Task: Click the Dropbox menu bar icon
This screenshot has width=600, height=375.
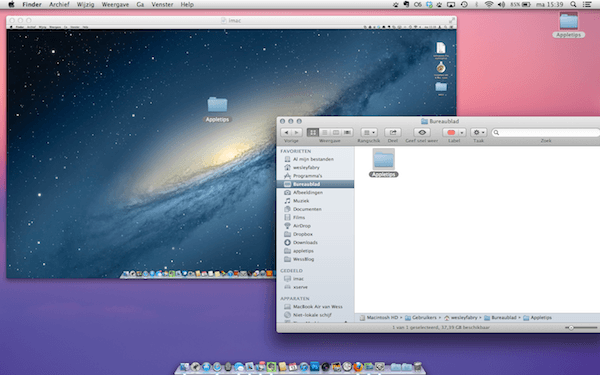Action: pyautogui.click(x=429, y=5)
